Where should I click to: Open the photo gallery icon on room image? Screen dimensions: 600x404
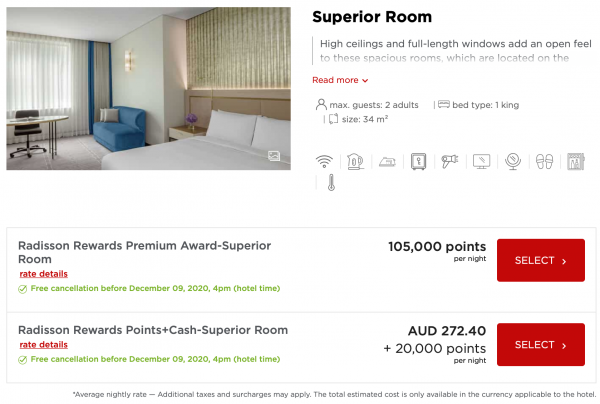[273, 155]
